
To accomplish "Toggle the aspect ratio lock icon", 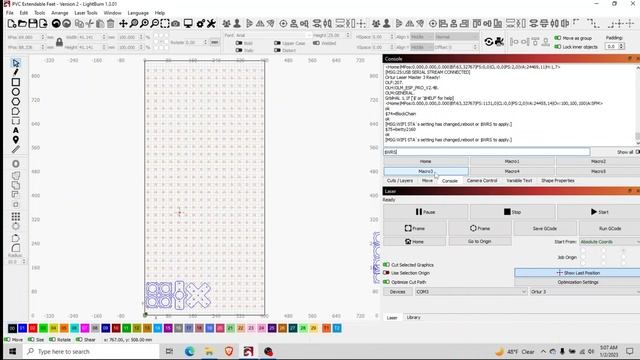I will [x=60, y=42].
